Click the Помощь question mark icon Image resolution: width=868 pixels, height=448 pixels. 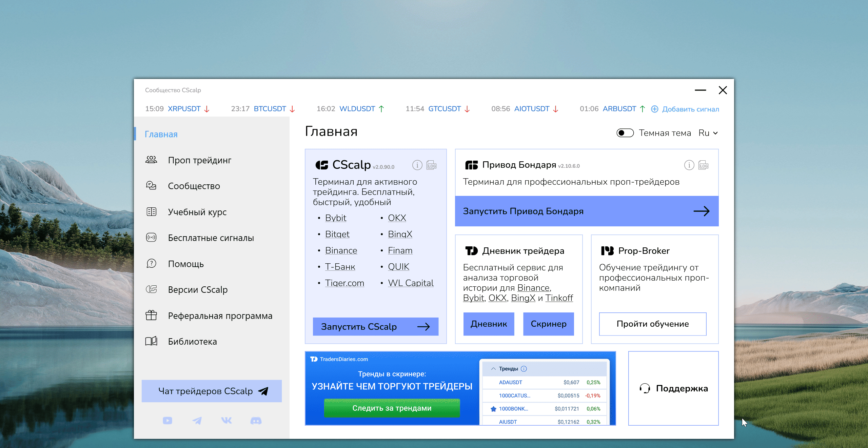pyautogui.click(x=151, y=264)
